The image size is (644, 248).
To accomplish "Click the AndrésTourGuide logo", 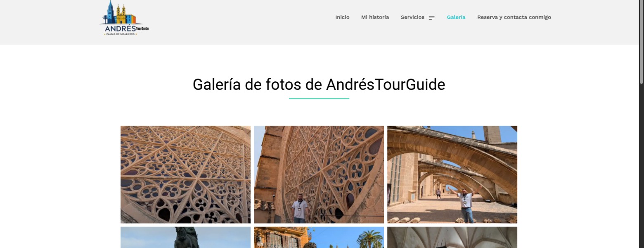I will (x=124, y=18).
